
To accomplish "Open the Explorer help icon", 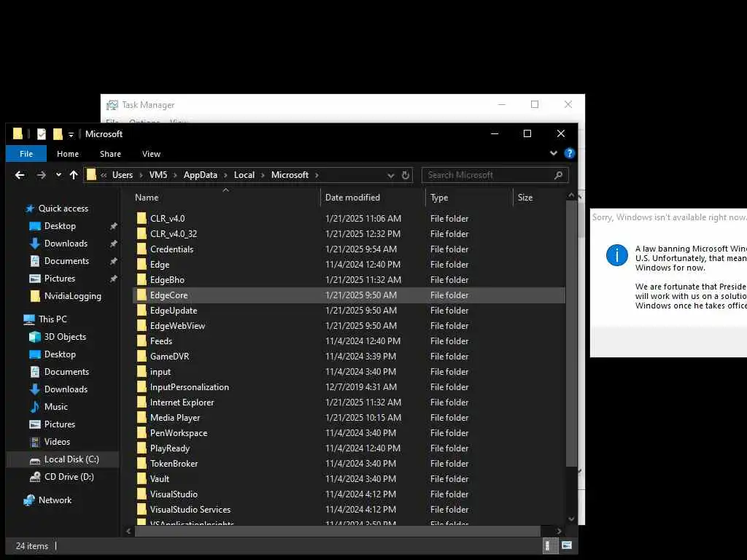I will point(569,153).
